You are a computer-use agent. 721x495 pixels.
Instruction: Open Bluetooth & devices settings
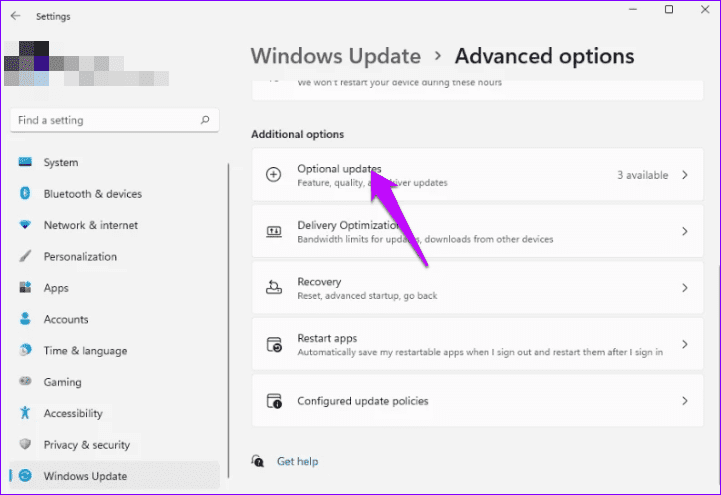[92, 193]
